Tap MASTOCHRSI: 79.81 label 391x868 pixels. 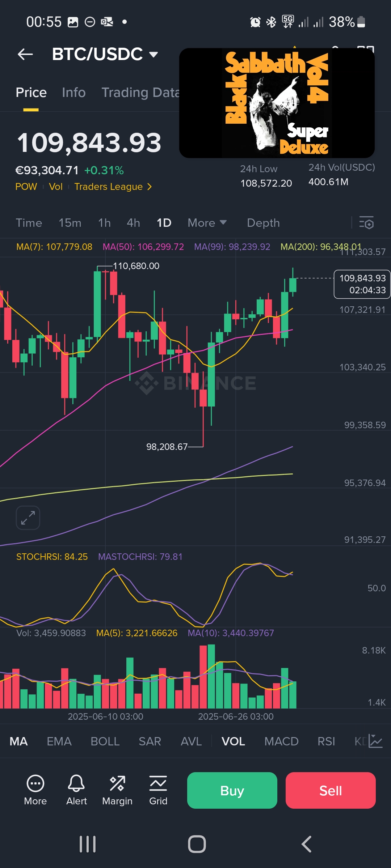[x=140, y=557]
